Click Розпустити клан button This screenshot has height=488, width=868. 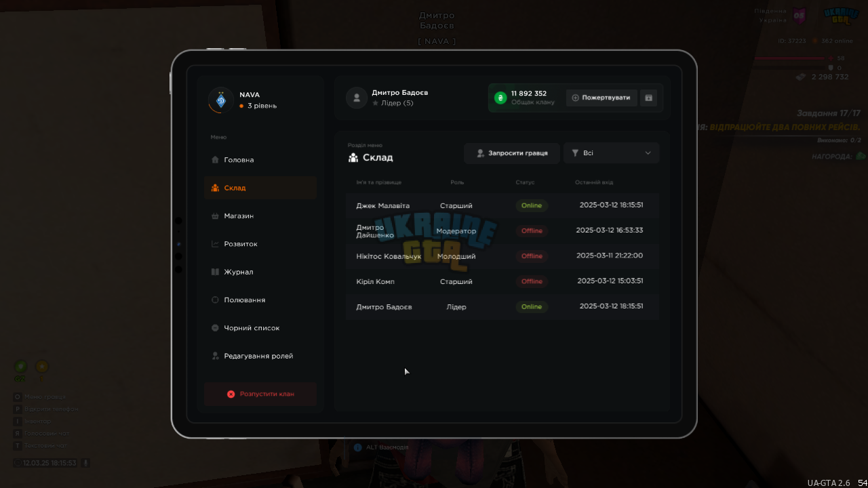tap(260, 394)
